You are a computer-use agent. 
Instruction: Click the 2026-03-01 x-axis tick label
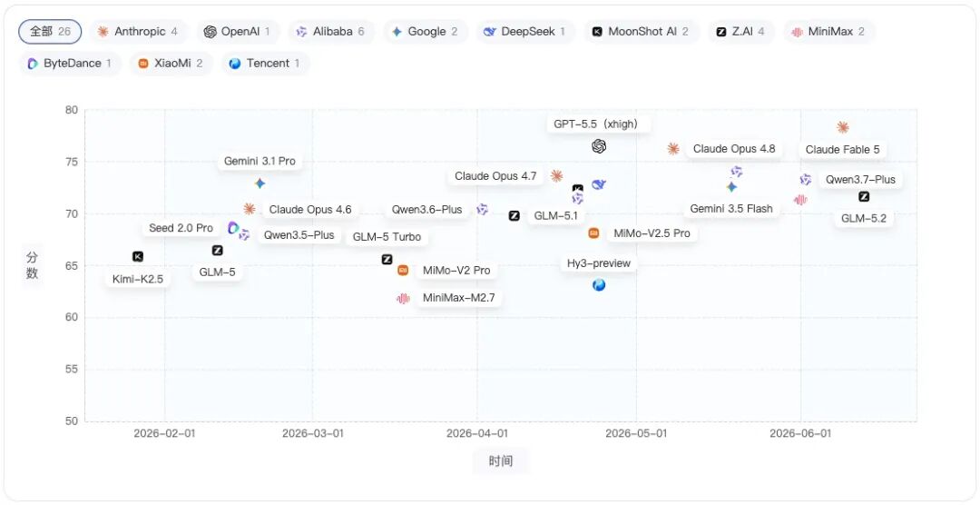point(312,433)
